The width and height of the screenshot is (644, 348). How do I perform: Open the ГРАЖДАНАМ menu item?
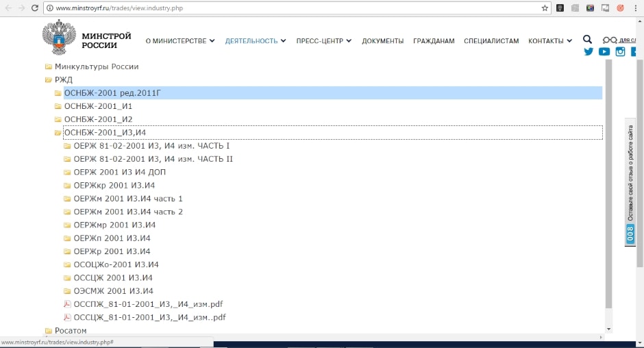pyautogui.click(x=434, y=40)
